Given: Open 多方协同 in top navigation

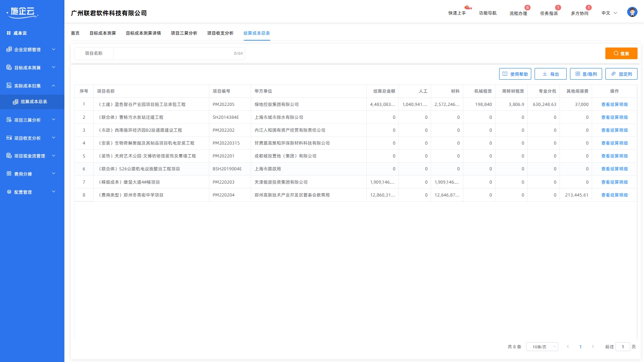Looking at the screenshot, I should (580, 13).
